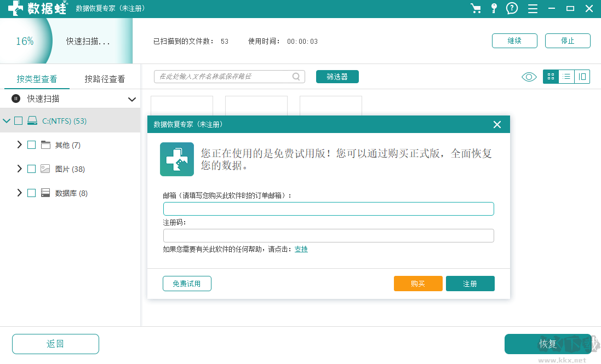Open the shopping cart store icon

476,9
